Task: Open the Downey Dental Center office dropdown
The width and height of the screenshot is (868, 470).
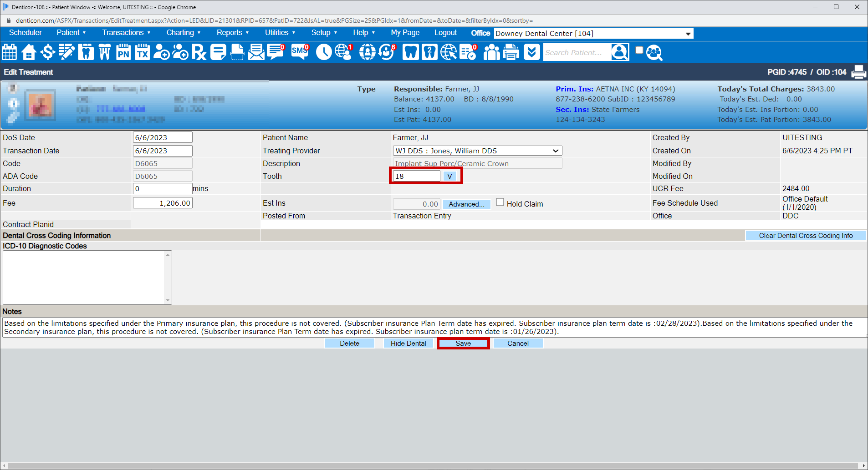Action: (x=687, y=33)
